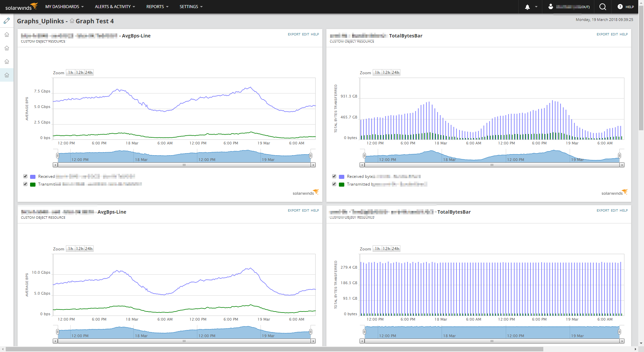
Task: Set bottom TotalBytesBar zoom to 12h
Action: coord(386,249)
